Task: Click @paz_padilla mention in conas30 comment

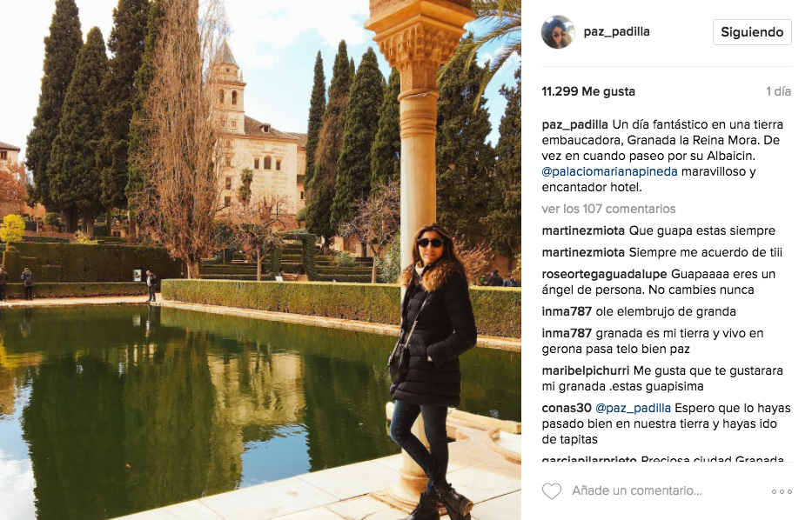Action: click(x=633, y=408)
